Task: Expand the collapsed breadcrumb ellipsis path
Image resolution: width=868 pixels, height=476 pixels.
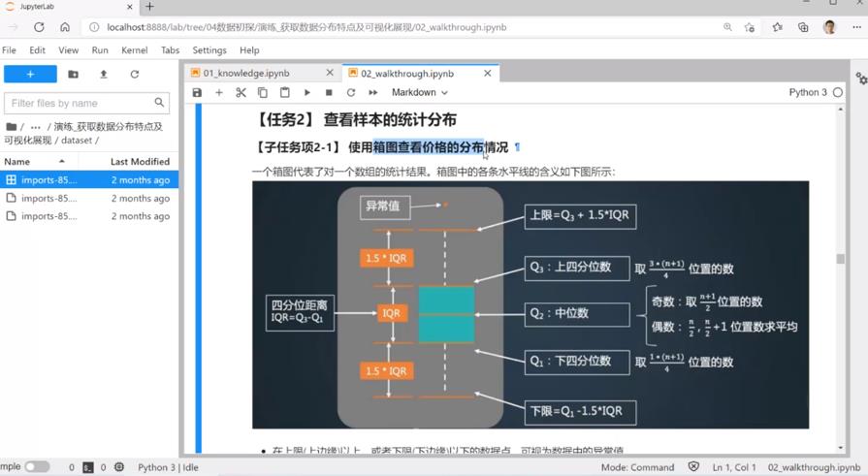Action: [x=36, y=127]
